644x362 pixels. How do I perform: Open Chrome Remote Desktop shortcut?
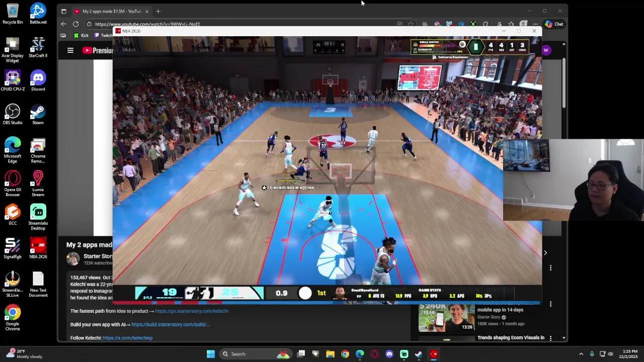(x=38, y=150)
